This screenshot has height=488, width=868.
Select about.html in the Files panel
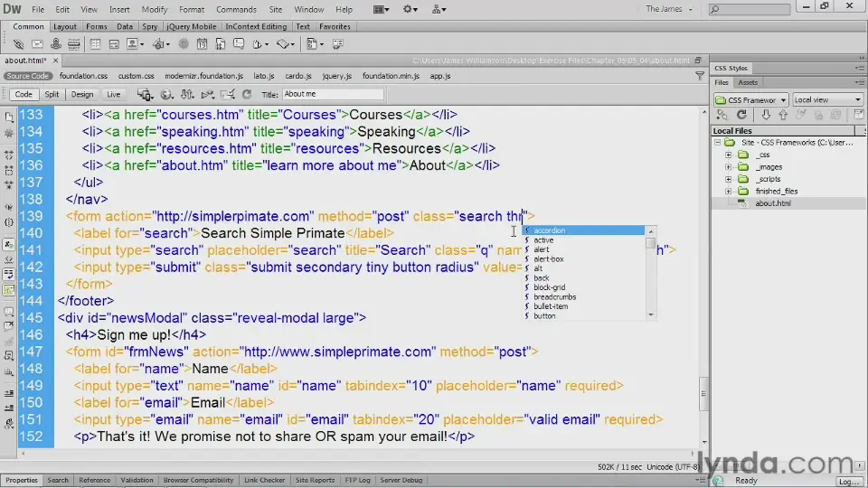[x=772, y=203]
